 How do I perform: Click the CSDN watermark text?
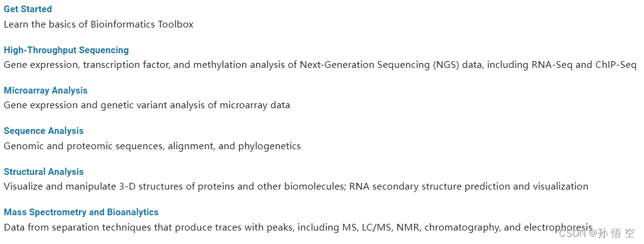(x=597, y=234)
